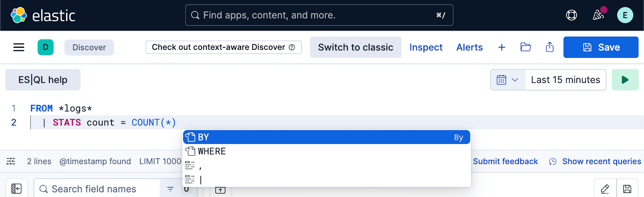Image resolution: width=644 pixels, height=197 pixels.
Task: Toggle the field type filter
Action: click(x=170, y=189)
